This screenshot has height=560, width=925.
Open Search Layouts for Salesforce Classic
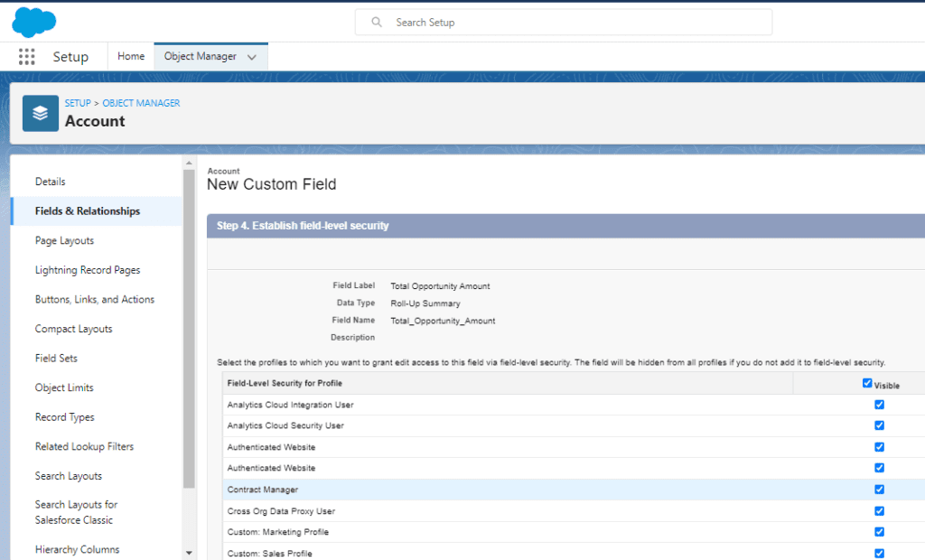click(x=76, y=512)
